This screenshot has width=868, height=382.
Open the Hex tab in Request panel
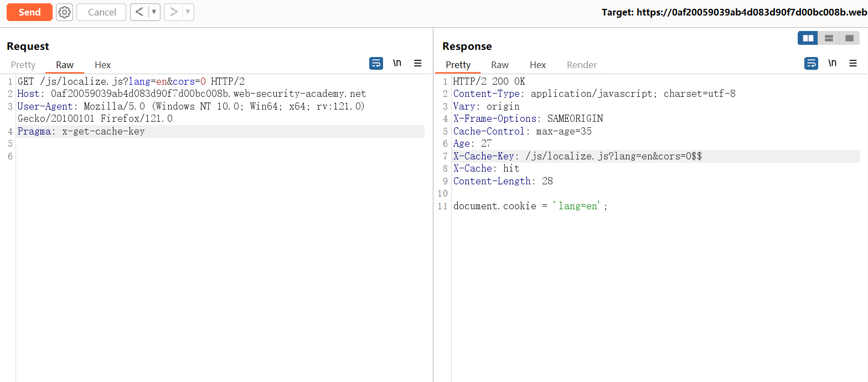tap(102, 65)
